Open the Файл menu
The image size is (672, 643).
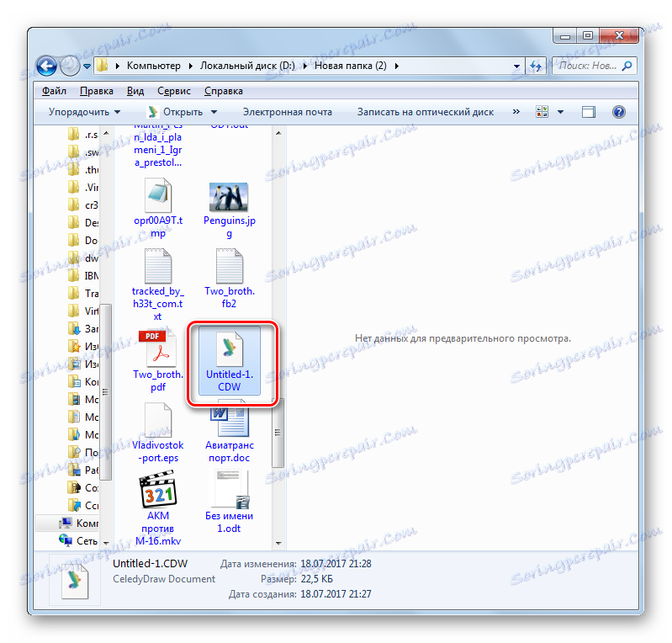54,91
